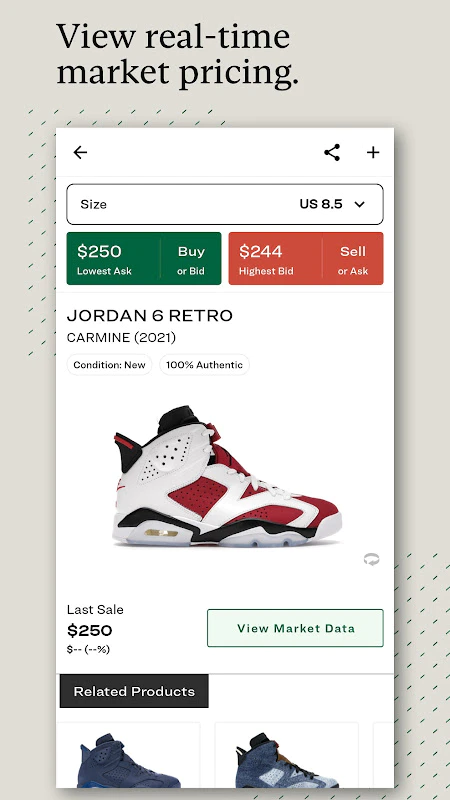This screenshot has height=800, width=450.
Task: Open the share icon
Action: point(332,152)
